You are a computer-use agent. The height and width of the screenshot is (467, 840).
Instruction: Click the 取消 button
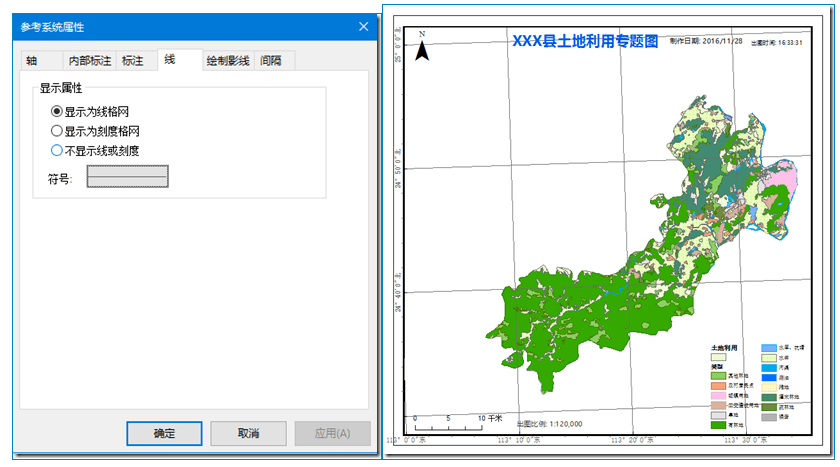(x=249, y=433)
